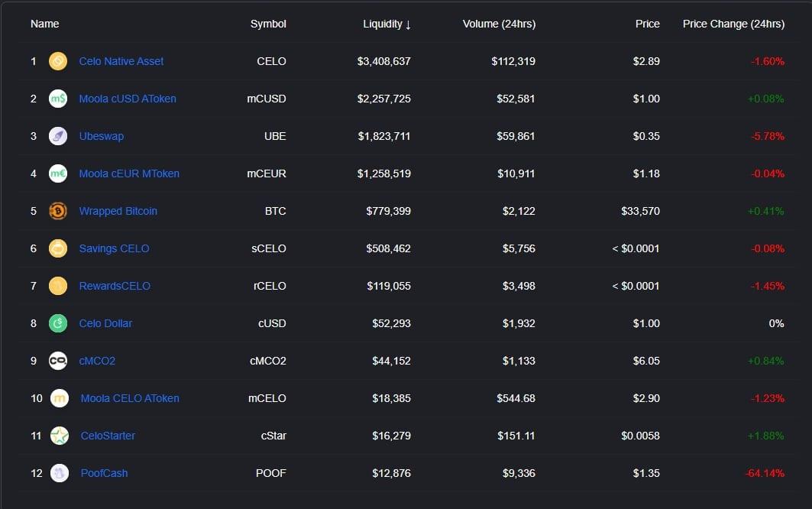
Task: Click the Moola cUSD AToken icon
Action: tap(58, 99)
